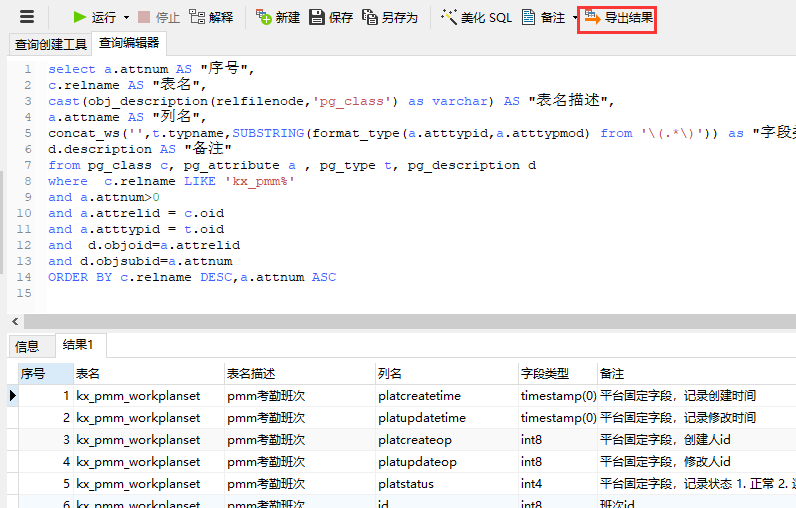Select the 查询编辑器 tab
This screenshot has height=508, width=796.
point(129,43)
